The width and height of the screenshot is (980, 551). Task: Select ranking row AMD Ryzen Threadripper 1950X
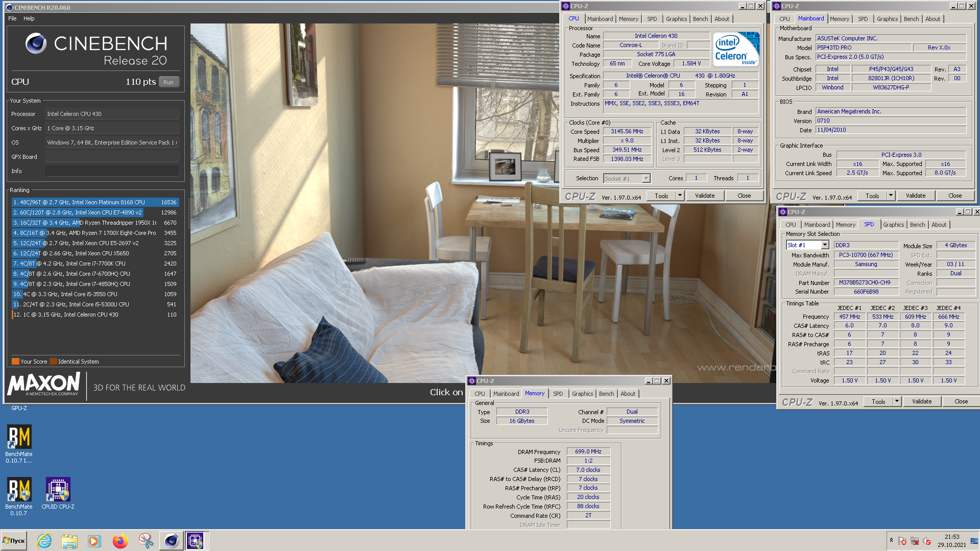click(95, 223)
